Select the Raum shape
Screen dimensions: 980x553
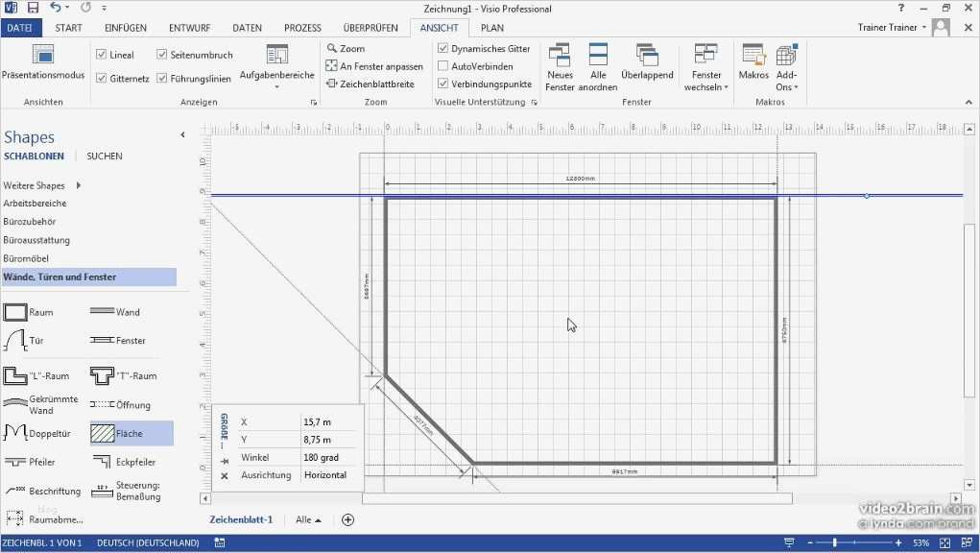29,312
